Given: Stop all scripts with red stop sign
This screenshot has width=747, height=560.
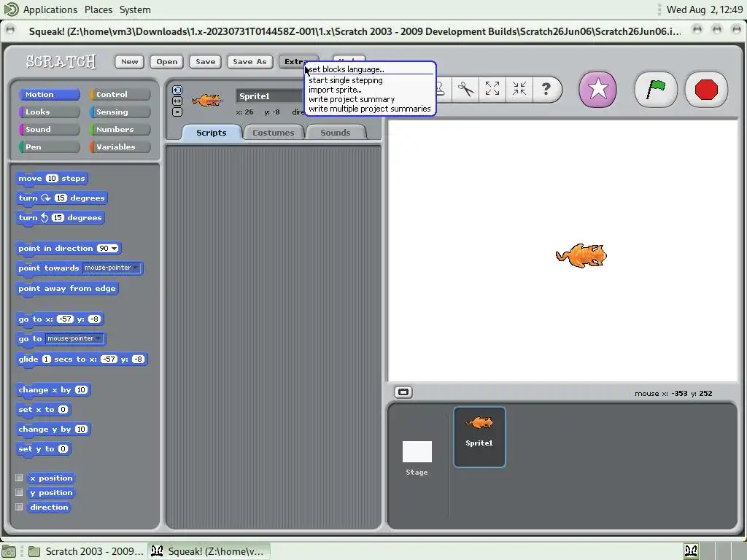Looking at the screenshot, I should (x=706, y=89).
